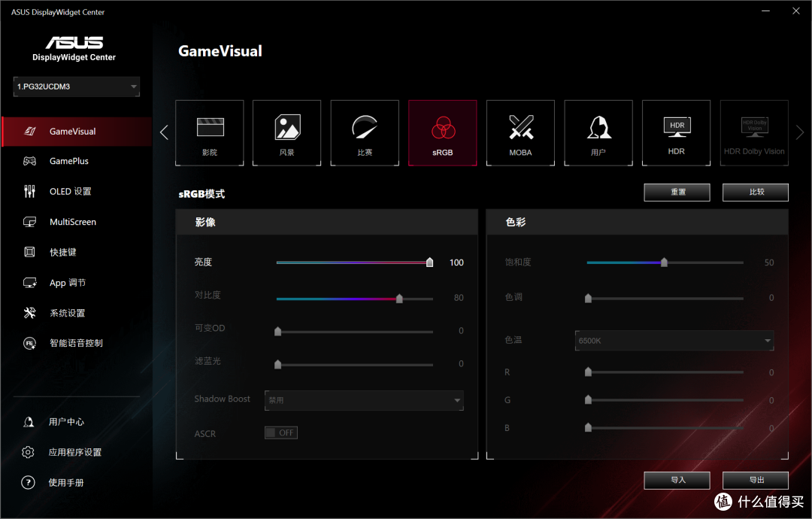Viewport: 812px width, 519px height.
Task: Close the DisplayWidget Center window
Action: tap(796, 11)
